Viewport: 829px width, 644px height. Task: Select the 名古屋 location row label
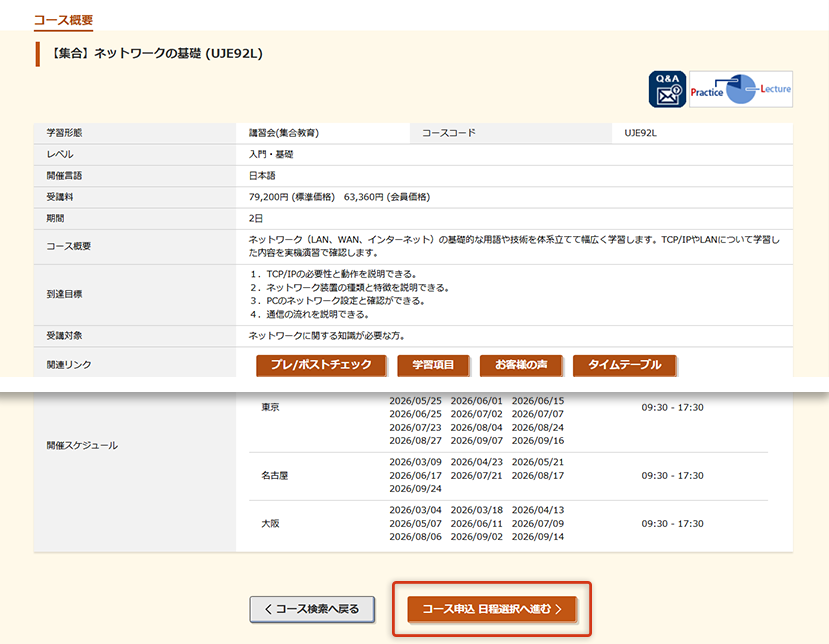tap(274, 476)
